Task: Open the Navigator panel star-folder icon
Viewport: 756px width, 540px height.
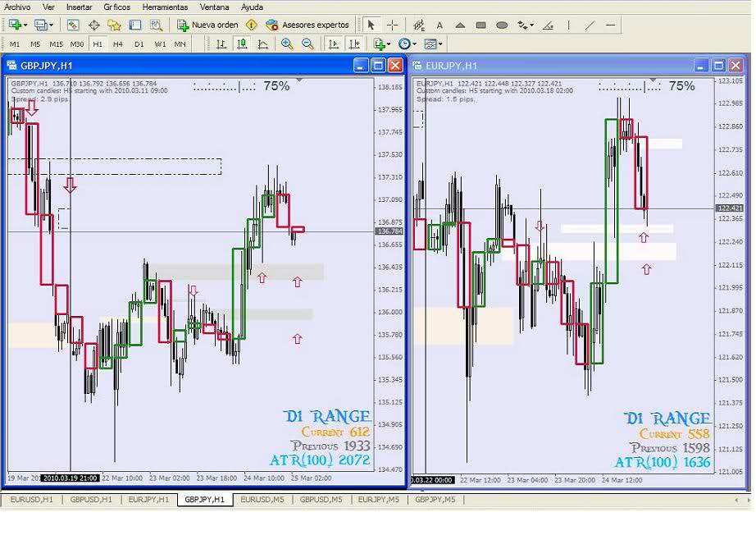Action: pyautogui.click(x=115, y=25)
